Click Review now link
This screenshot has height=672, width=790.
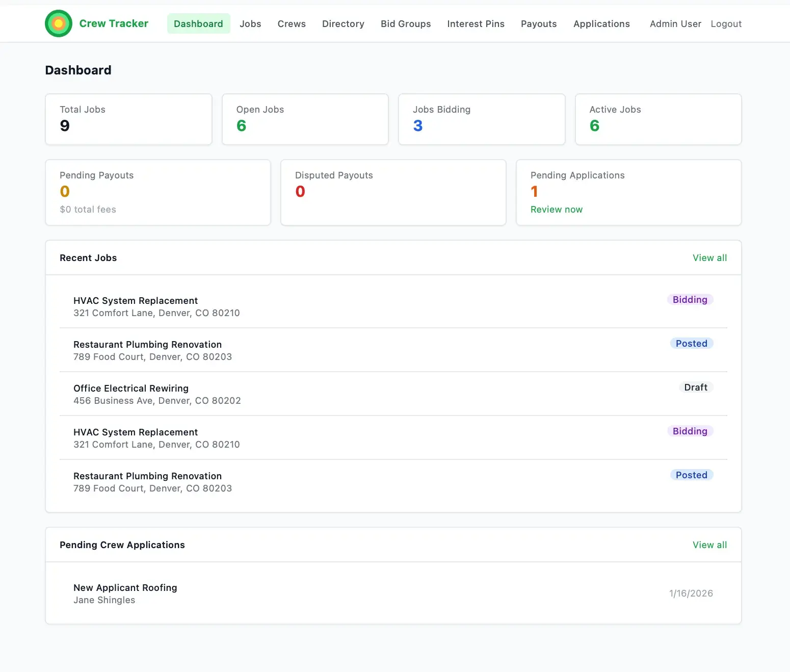(557, 210)
